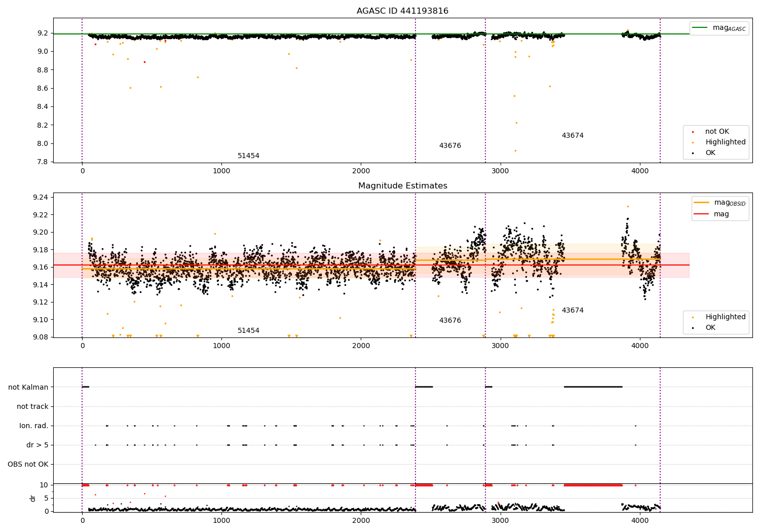Click the 4000 x-axis tick in the bottom plot

[640, 520]
